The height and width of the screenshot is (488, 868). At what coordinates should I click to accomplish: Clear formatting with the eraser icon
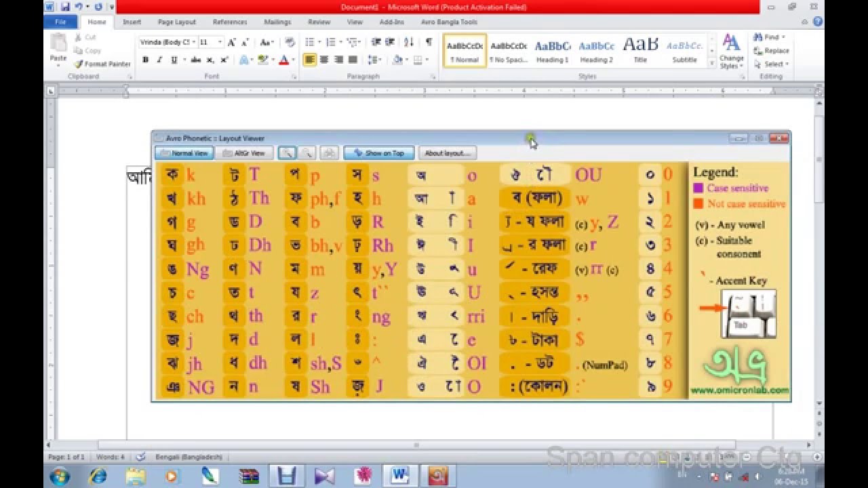click(x=290, y=42)
